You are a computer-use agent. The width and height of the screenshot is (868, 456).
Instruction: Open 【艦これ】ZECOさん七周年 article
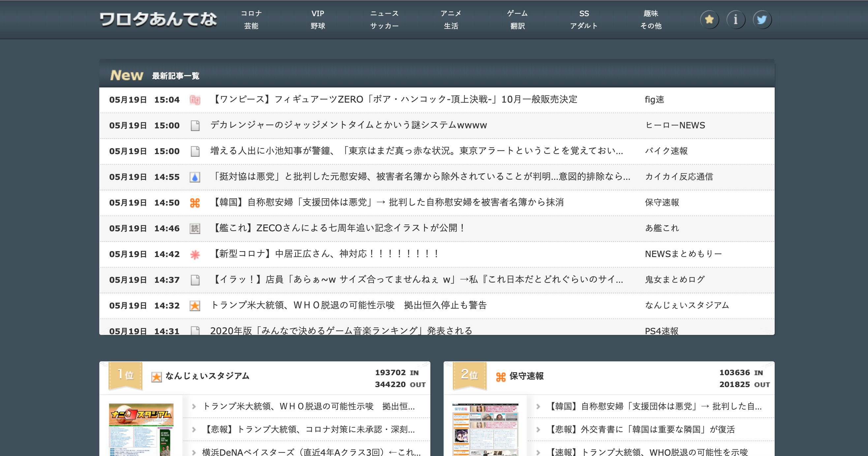pyautogui.click(x=338, y=228)
